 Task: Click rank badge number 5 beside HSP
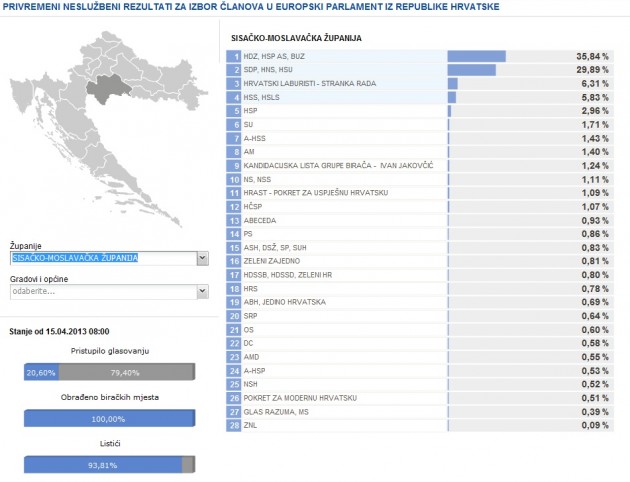tap(234, 110)
